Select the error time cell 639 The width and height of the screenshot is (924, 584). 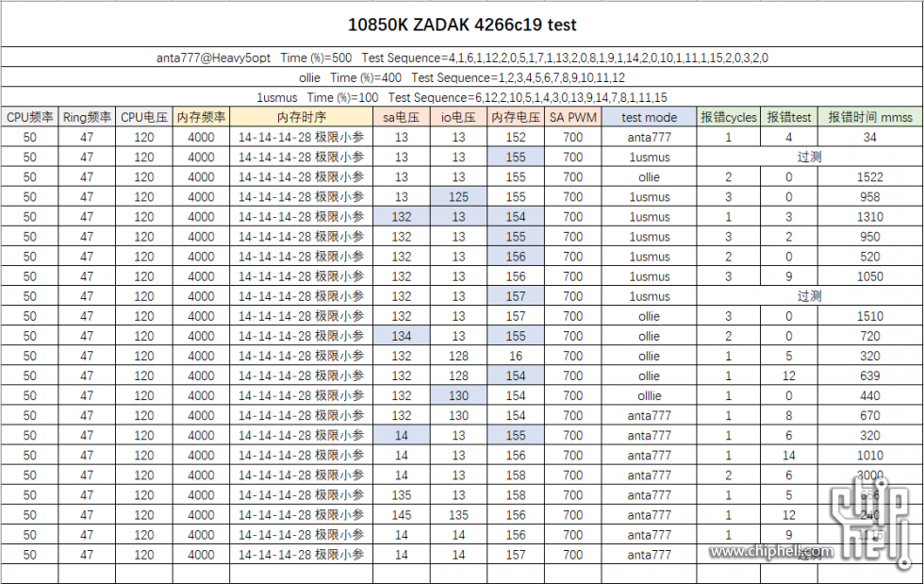(x=869, y=375)
